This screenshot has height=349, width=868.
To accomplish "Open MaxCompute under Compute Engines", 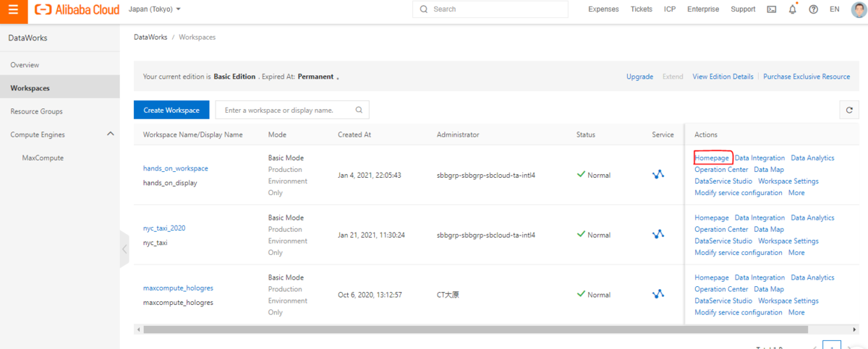I will coord(43,158).
